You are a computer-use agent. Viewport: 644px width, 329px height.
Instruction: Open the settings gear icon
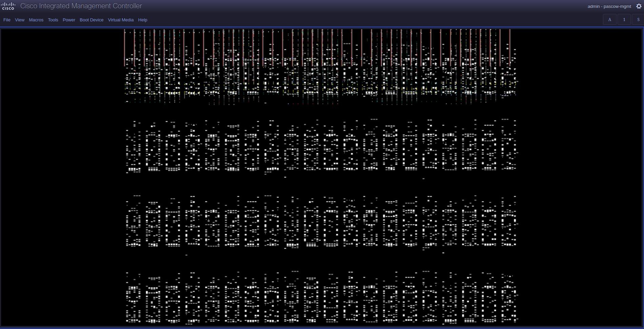pos(639,6)
